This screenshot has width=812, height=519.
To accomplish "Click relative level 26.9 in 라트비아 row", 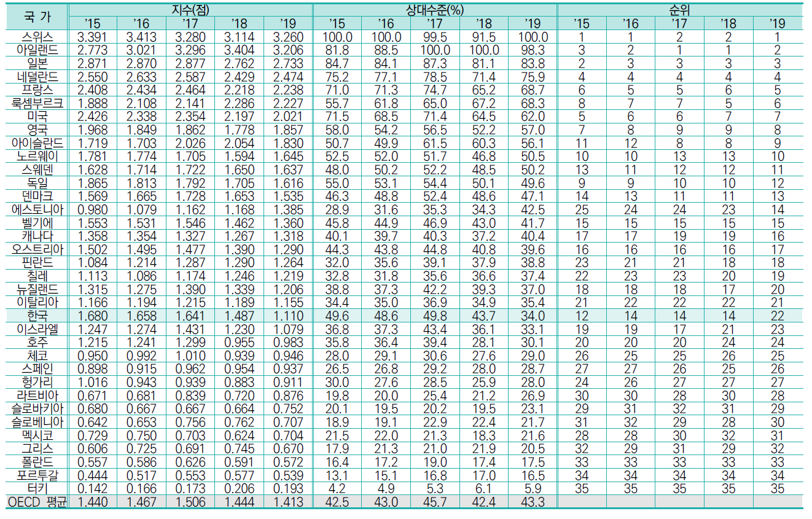I will coord(532,396).
